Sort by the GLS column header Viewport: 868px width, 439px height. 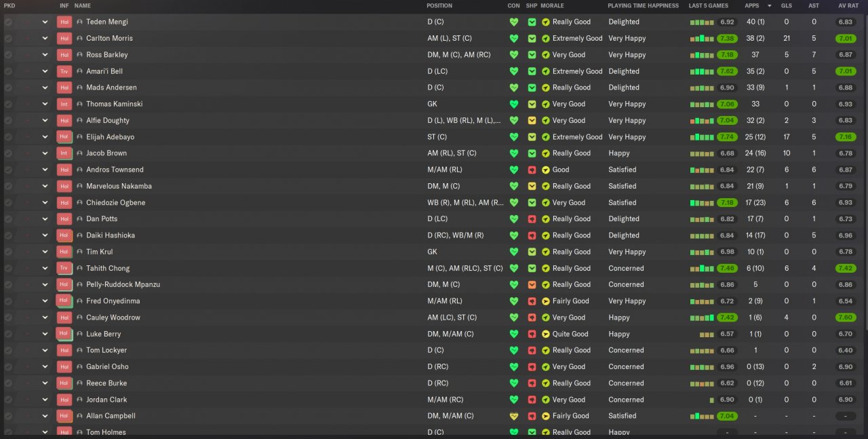click(x=786, y=5)
